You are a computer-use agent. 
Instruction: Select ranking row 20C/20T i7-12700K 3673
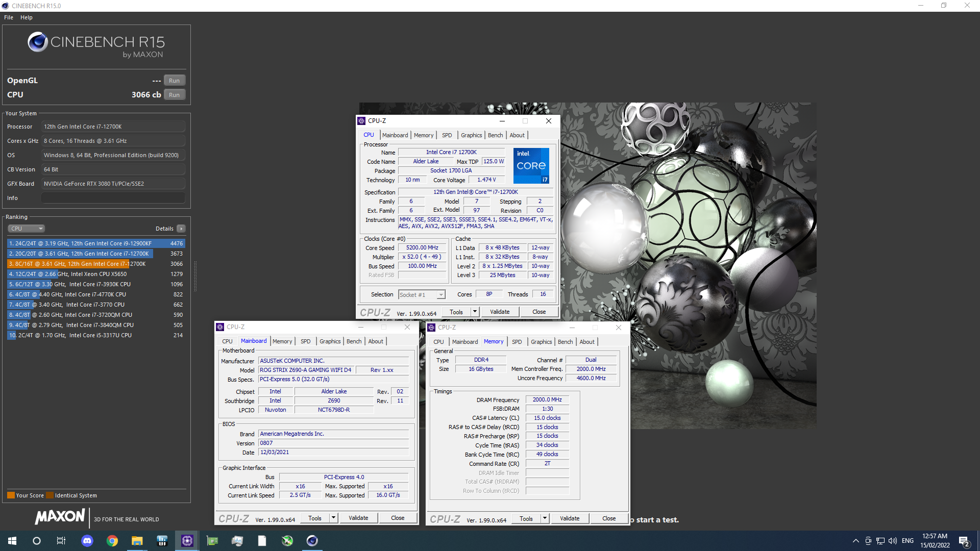point(96,254)
